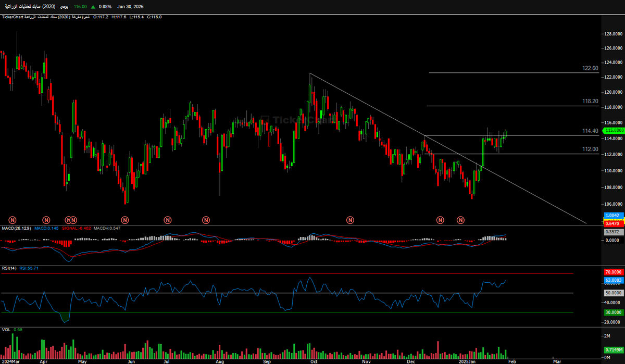Click the L:115.4 low value
This screenshot has width=625, height=364.
tap(136, 17)
